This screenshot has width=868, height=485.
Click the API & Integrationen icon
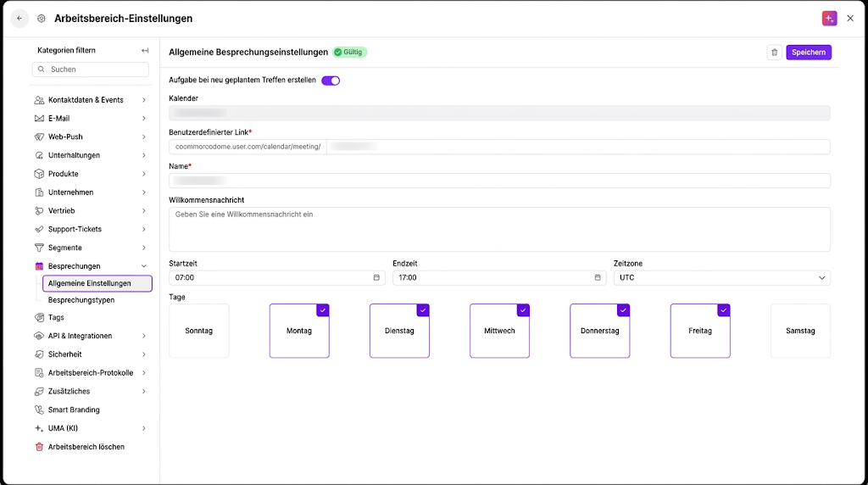(x=39, y=336)
